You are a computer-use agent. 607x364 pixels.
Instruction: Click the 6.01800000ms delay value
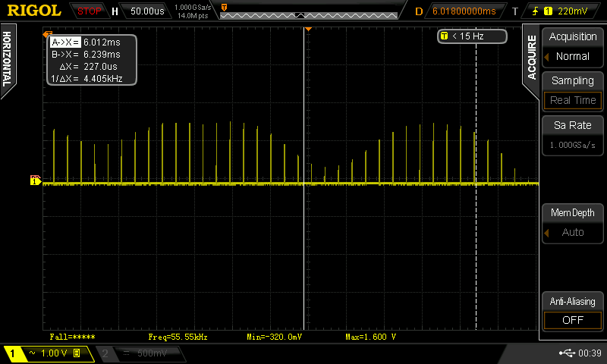point(464,11)
